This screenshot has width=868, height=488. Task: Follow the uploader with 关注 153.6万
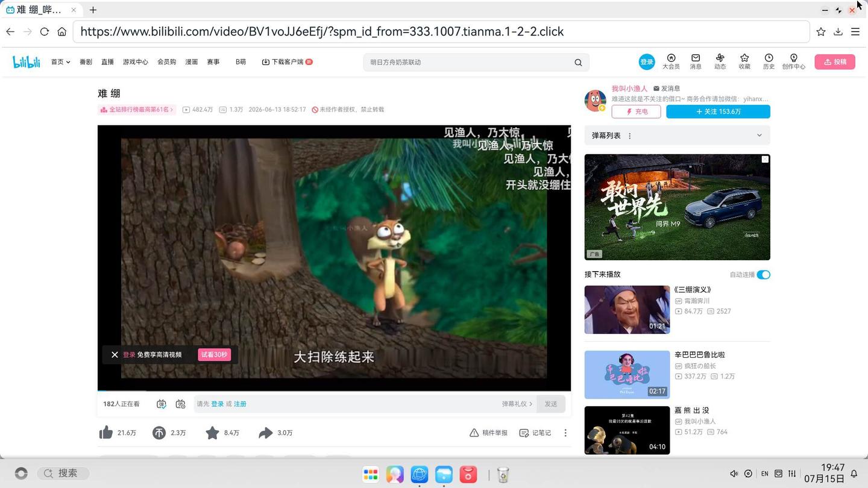718,111
